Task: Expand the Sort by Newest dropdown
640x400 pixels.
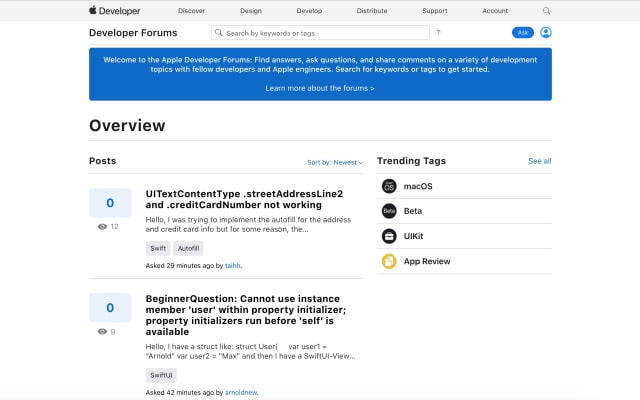Action: 334,162
